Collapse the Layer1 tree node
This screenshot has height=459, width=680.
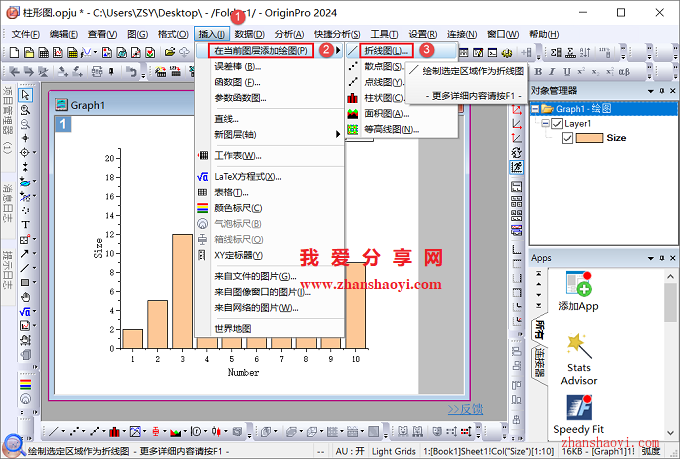tap(546, 124)
